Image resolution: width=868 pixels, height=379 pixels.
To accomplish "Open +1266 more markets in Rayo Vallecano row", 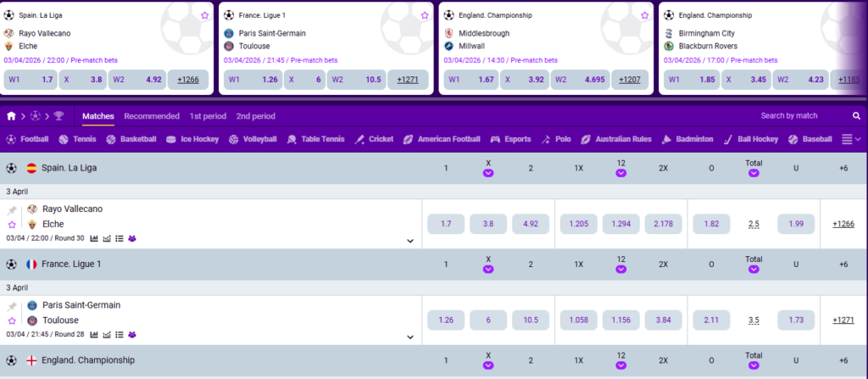I will 843,224.
